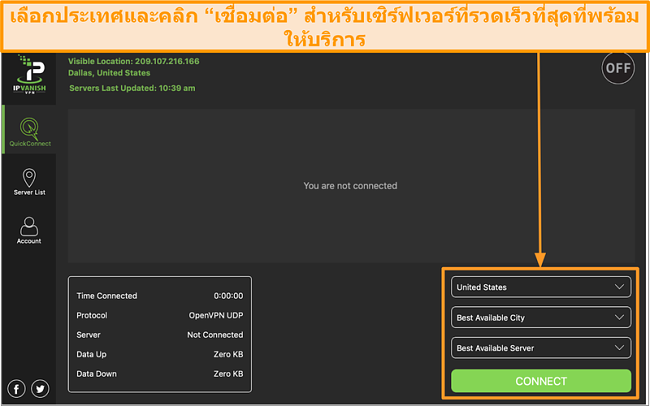Click the OpenVPN UDP protocol value
The height and width of the screenshot is (406, 650).
point(216,315)
